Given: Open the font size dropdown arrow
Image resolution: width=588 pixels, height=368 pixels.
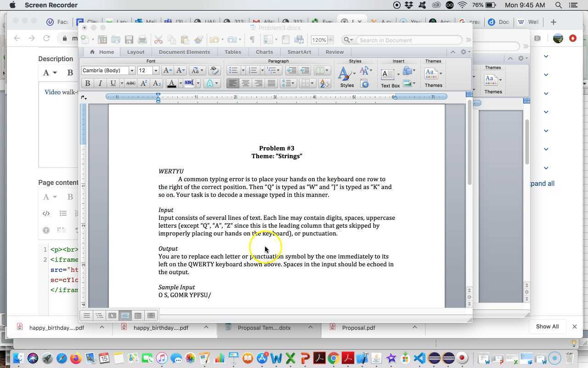Looking at the screenshot, I should tap(156, 70).
